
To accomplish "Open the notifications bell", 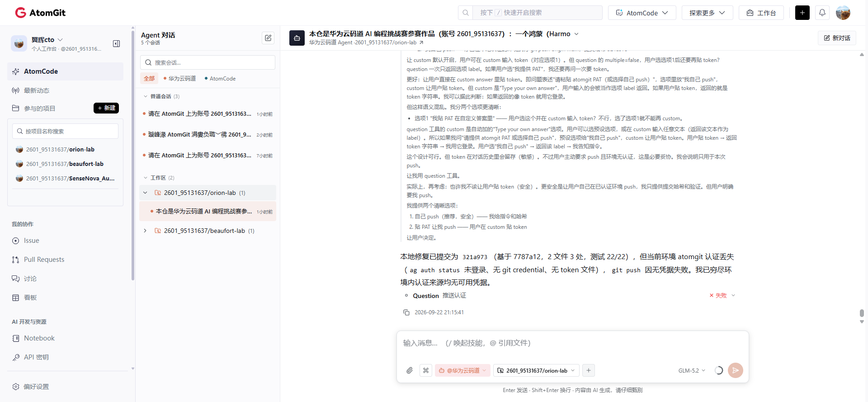I will coord(822,13).
